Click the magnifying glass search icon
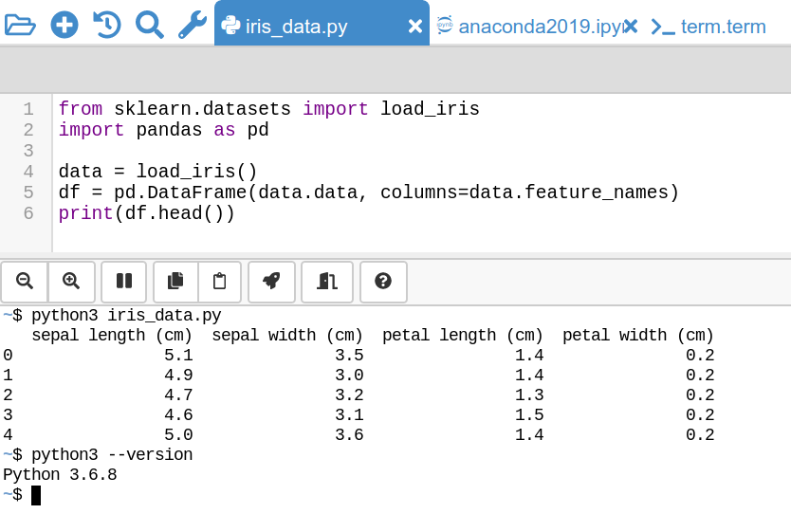The height and width of the screenshot is (532, 791). (149, 25)
